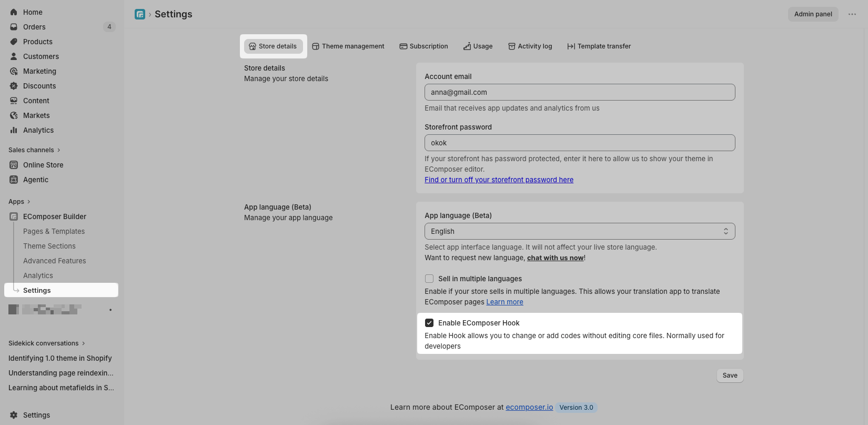868x425 pixels.
Task: Open the Template transfer tab
Action: (599, 46)
